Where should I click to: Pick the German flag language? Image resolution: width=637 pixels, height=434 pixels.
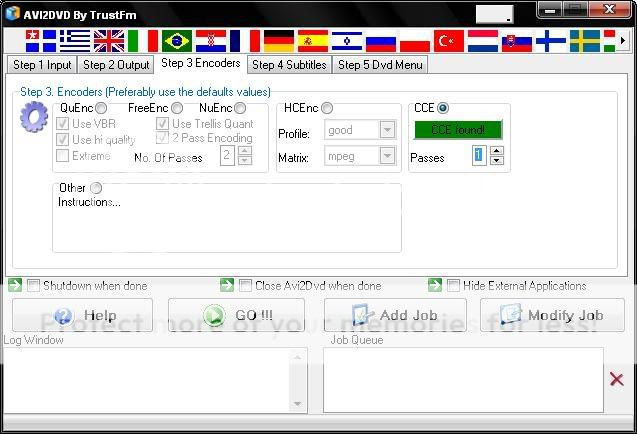(279, 41)
